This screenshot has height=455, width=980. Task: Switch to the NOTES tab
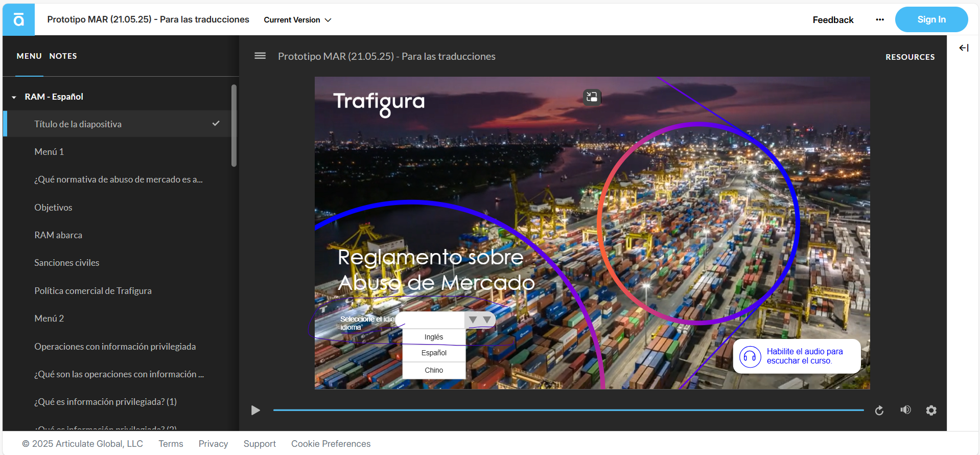pyautogui.click(x=63, y=56)
